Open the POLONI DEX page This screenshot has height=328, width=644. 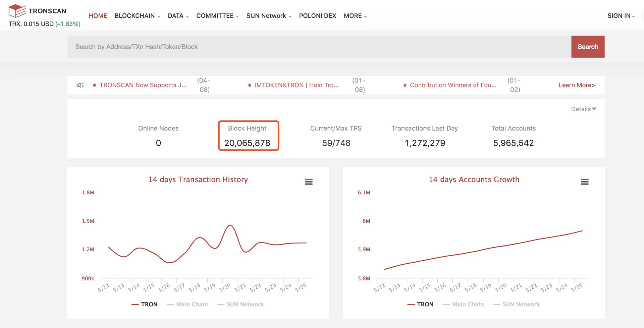[x=318, y=16]
